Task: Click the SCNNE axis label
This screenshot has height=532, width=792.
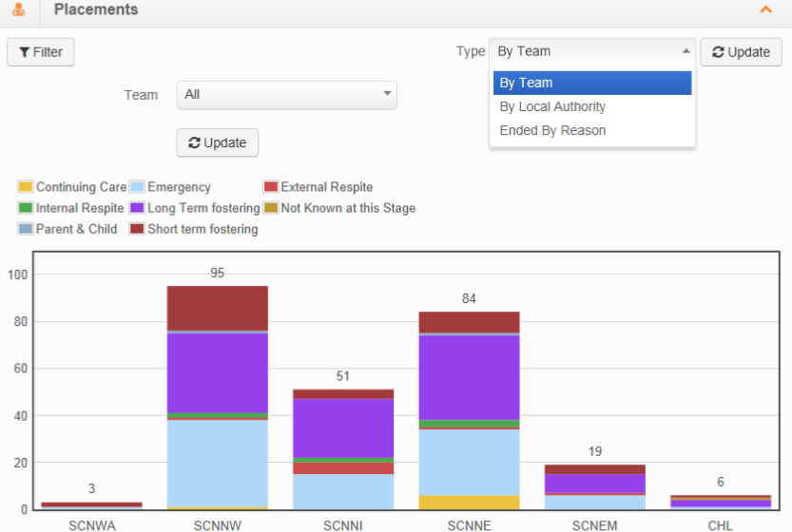Action: coord(469,525)
